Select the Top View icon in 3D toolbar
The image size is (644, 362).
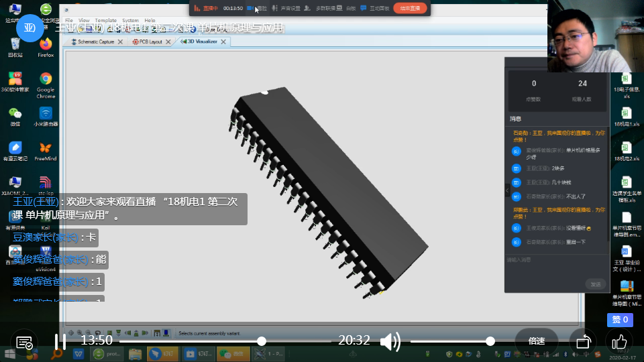[109, 333]
